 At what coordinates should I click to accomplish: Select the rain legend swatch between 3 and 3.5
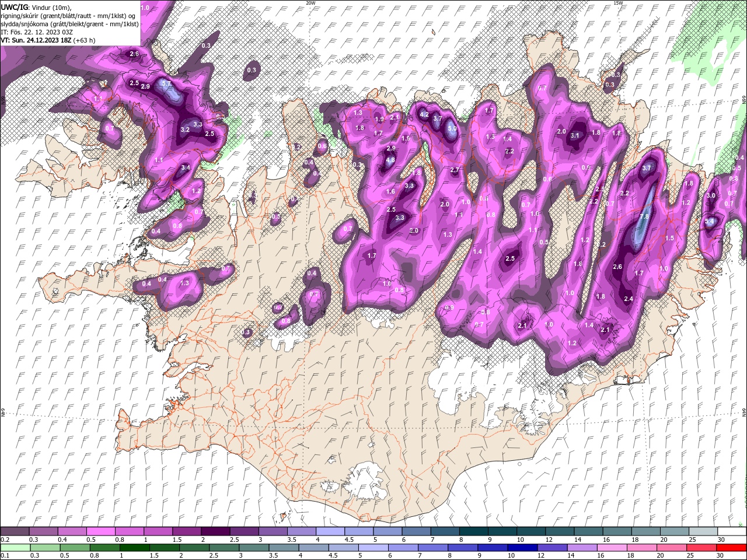tap(254, 548)
